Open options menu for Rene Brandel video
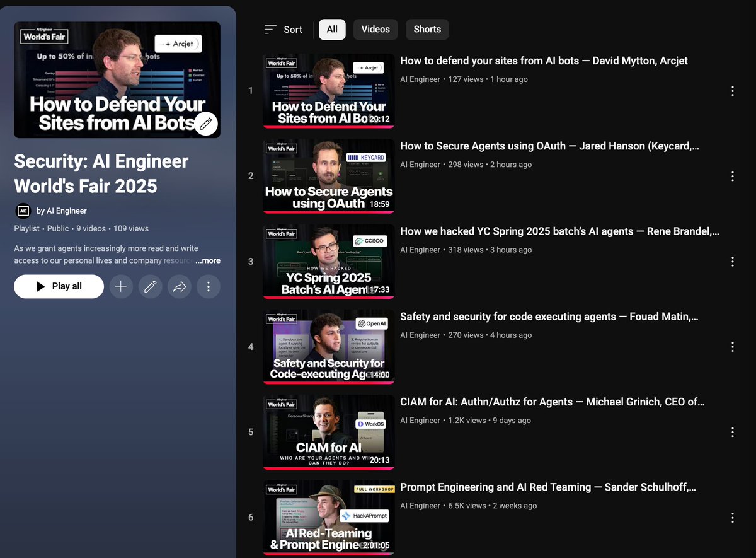This screenshot has height=558, width=756. point(732,261)
